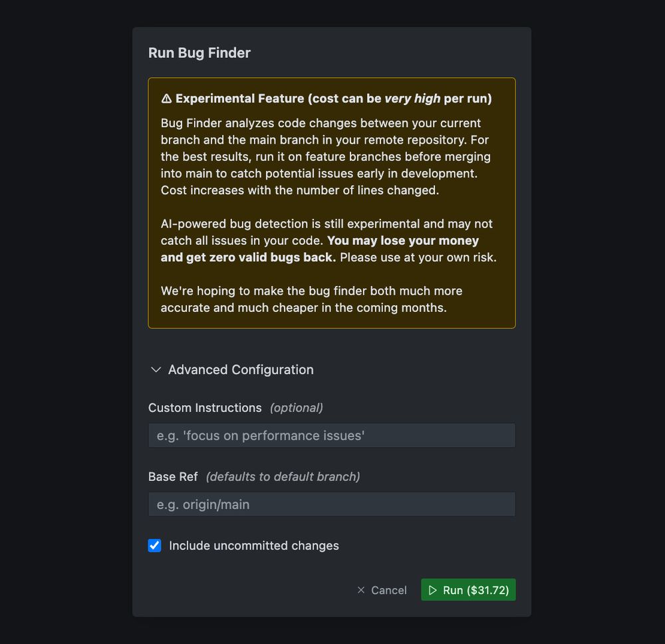Click the warning triangle icon
The width and height of the screenshot is (665, 644).
pyautogui.click(x=166, y=98)
